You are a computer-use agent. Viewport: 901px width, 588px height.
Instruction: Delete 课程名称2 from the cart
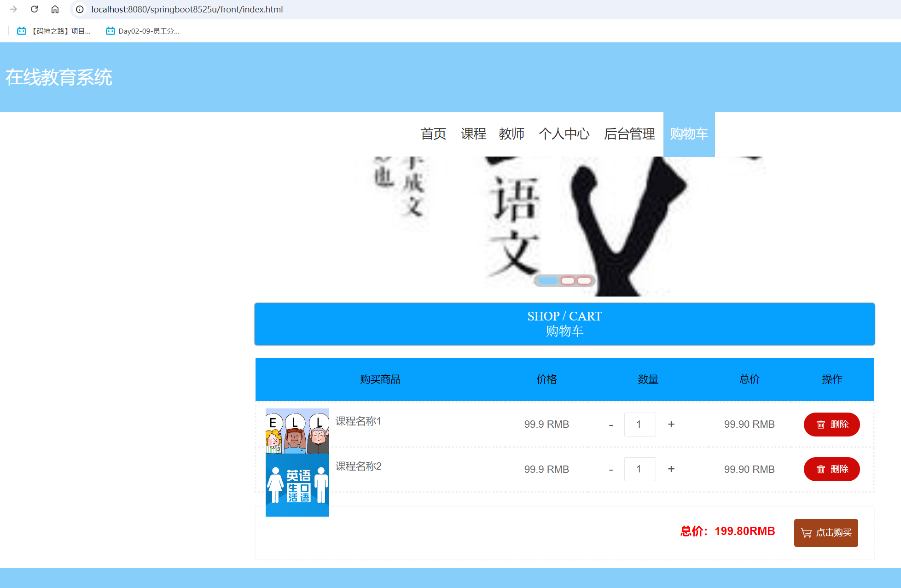click(831, 469)
